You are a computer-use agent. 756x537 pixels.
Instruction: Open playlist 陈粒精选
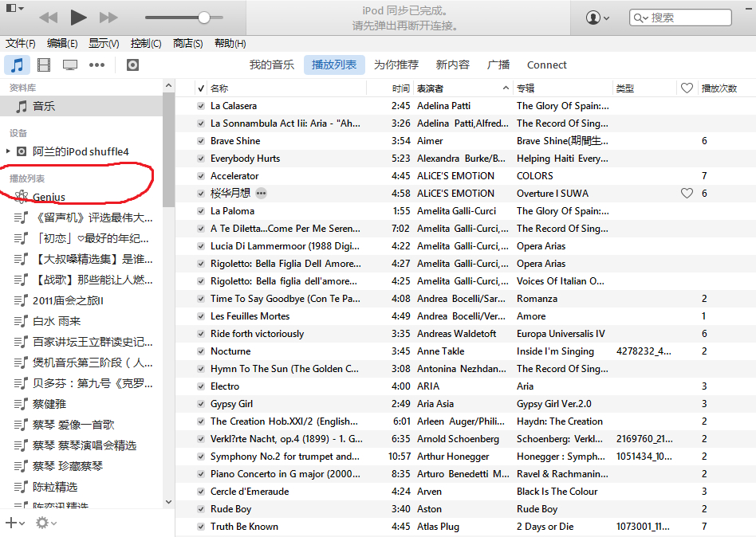tap(54, 487)
